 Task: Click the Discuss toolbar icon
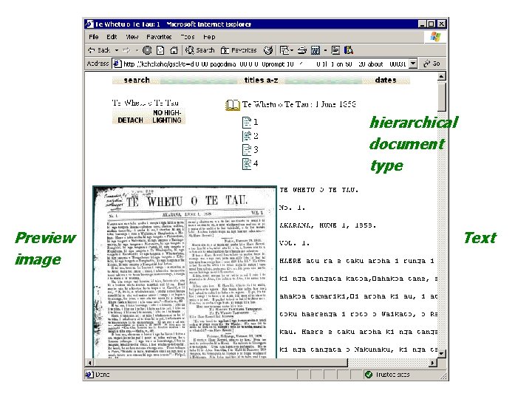(335, 50)
